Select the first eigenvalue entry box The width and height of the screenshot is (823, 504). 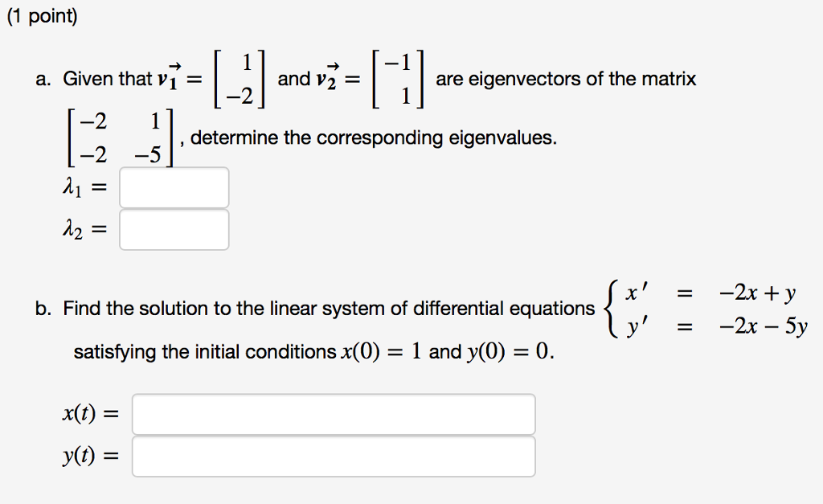174,186
